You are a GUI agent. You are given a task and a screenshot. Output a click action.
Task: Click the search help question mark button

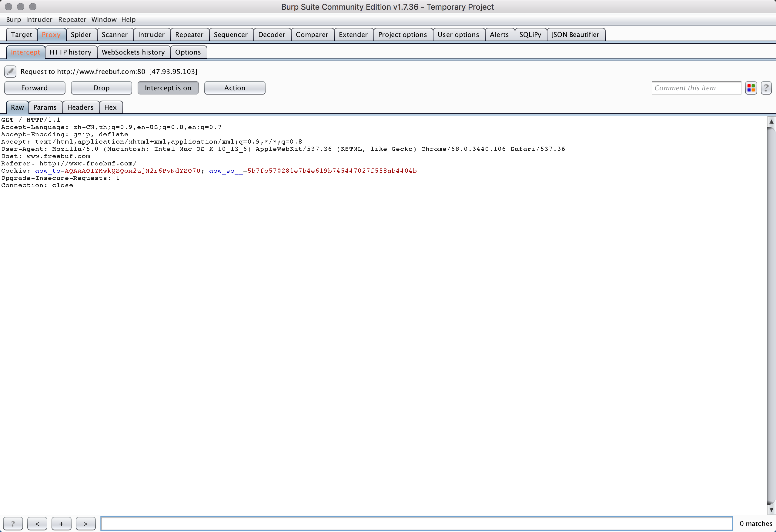(13, 523)
